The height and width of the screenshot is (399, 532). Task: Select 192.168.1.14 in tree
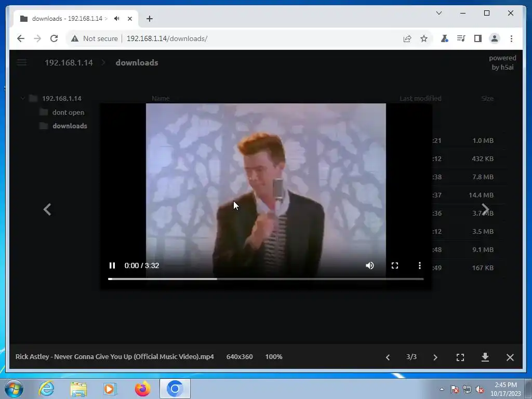pos(61,98)
